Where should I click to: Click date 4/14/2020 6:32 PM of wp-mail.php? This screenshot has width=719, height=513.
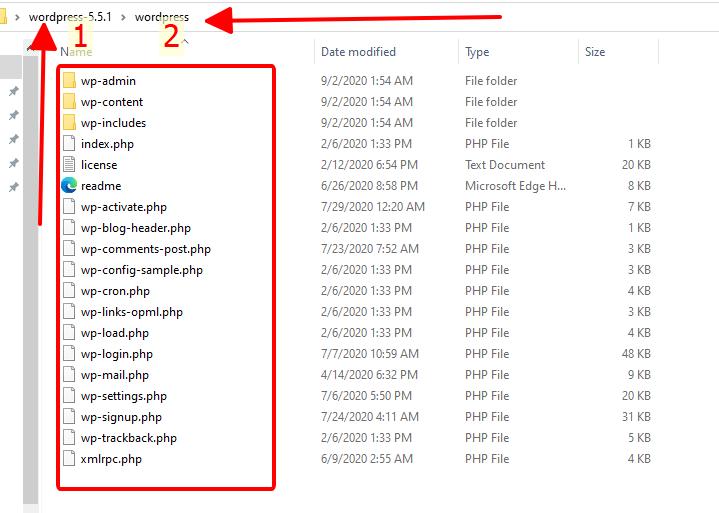(x=369, y=375)
